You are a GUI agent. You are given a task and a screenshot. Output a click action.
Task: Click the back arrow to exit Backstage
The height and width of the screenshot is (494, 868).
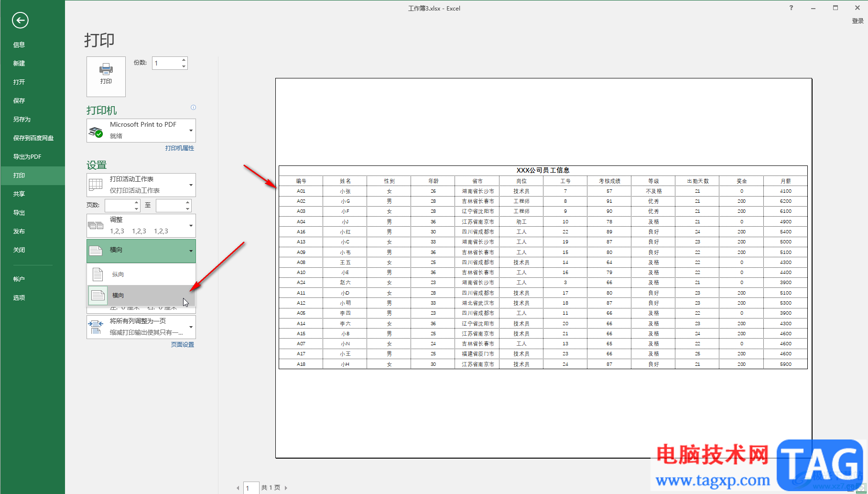coord(20,20)
